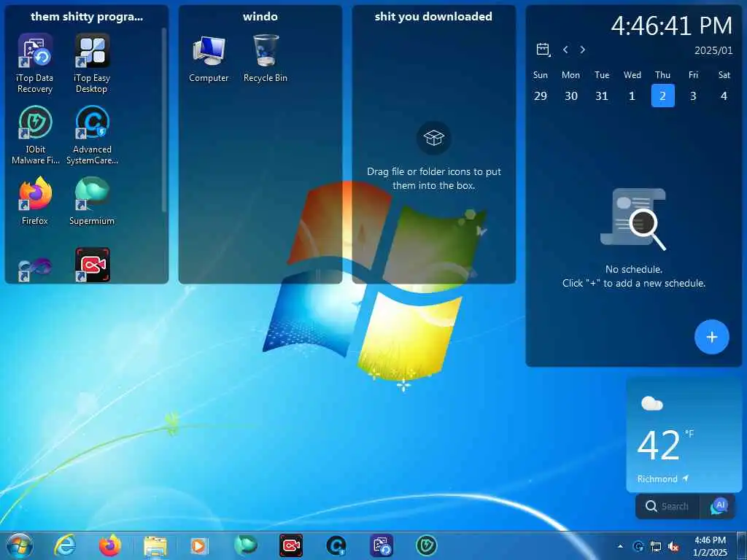Open the network tray icon
747x560 pixels.
point(656,547)
